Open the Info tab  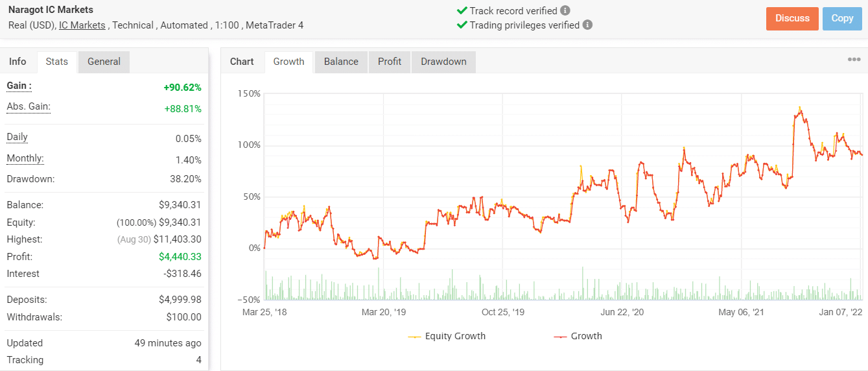coord(18,62)
